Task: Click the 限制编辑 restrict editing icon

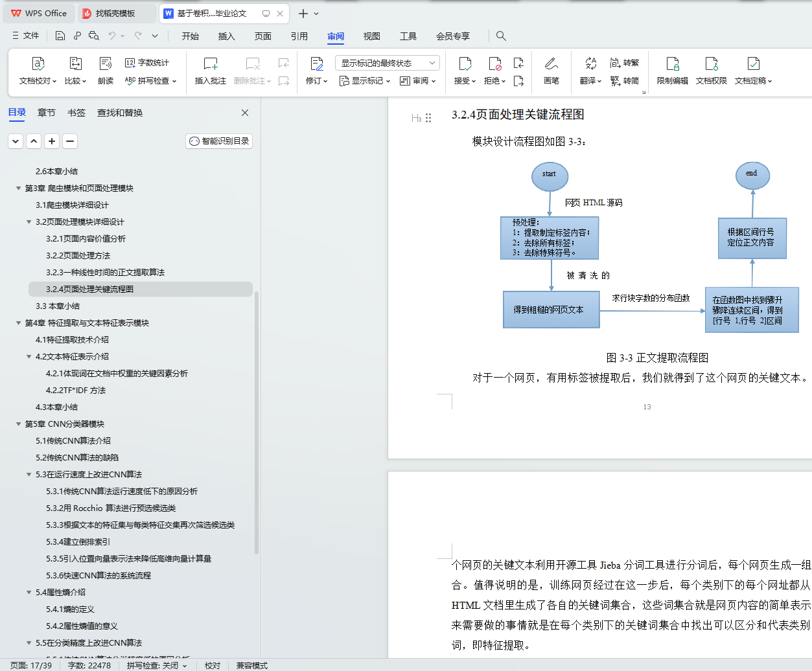Action: click(673, 63)
